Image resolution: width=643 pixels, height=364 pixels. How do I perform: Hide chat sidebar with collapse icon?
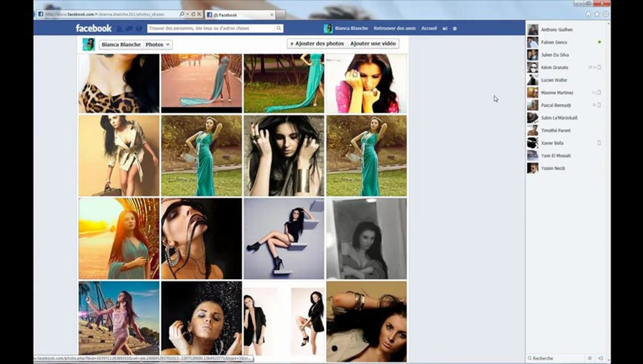tap(601, 358)
